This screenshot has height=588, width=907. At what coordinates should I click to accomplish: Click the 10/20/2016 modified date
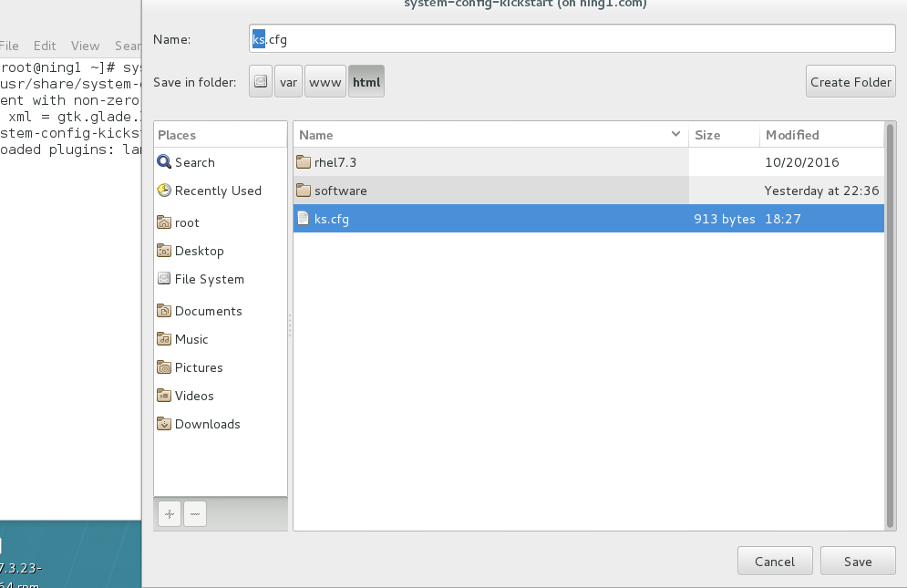(x=802, y=162)
